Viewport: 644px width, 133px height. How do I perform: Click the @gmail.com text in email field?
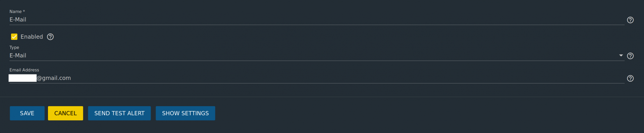(54, 78)
